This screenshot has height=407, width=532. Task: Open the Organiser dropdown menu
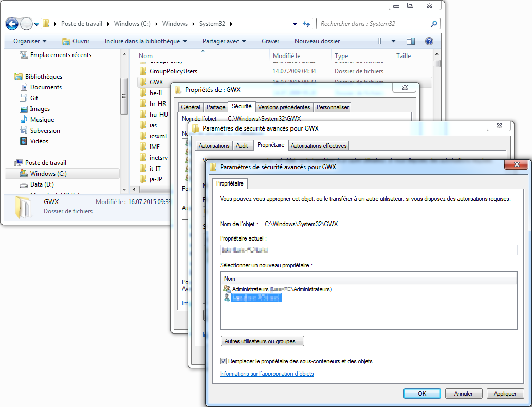click(30, 41)
